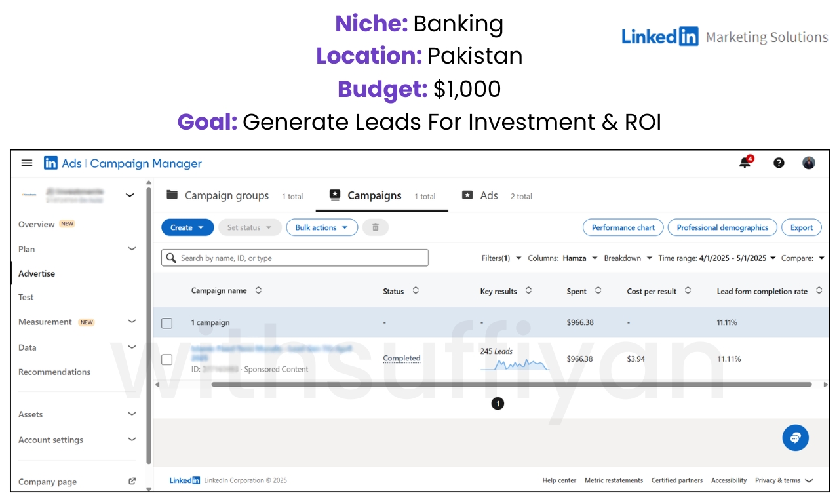Viewport: 839px width, 504px height.
Task: Open the Compare dropdown
Action: point(803,258)
